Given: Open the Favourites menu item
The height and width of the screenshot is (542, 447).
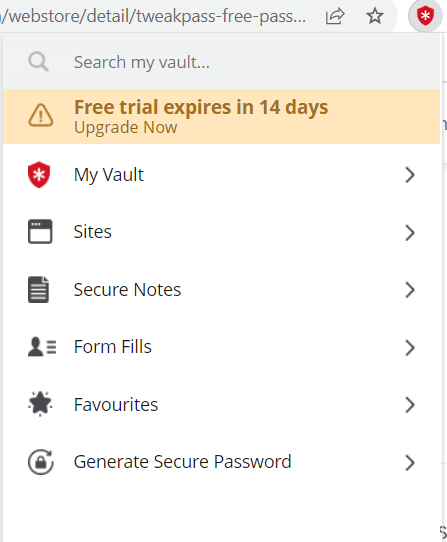Looking at the screenshot, I should (221, 404).
